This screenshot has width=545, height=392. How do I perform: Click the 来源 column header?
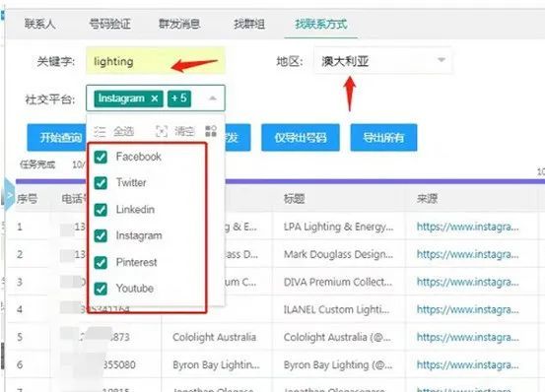427,199
